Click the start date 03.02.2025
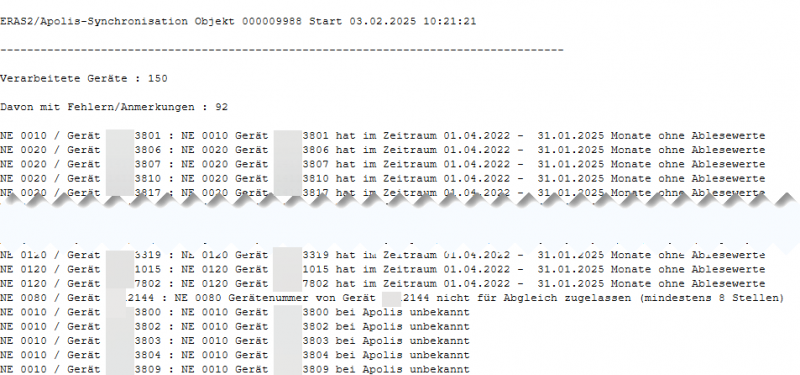 pyautogui.click(x=383, y=22)
